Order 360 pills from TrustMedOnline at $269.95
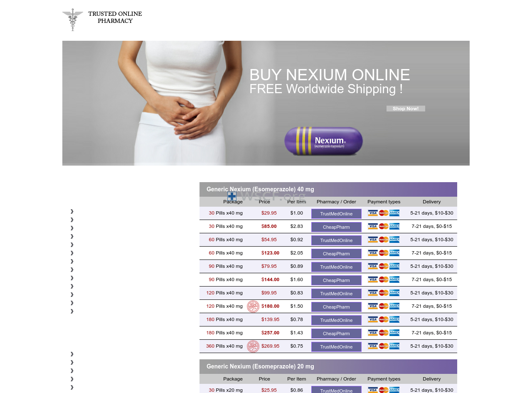 point(336,347)
